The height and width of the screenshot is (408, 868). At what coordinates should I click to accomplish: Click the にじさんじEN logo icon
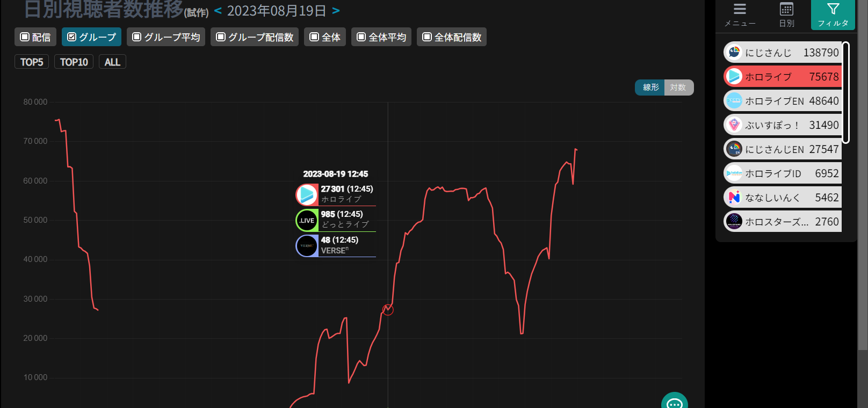(x=734, y=149)
